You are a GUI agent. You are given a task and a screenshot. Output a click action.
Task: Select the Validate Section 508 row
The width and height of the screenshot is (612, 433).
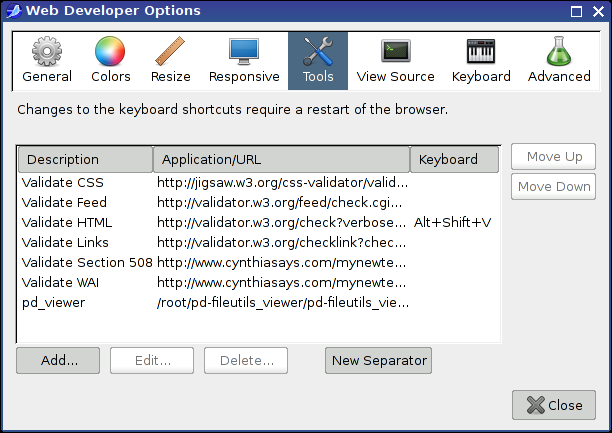point(258,262)
